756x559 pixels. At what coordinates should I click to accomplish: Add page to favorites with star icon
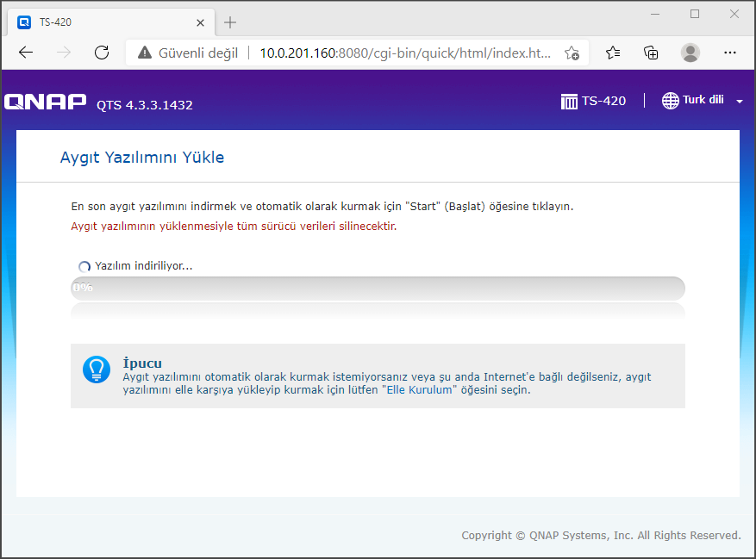[x=572, y=53]
